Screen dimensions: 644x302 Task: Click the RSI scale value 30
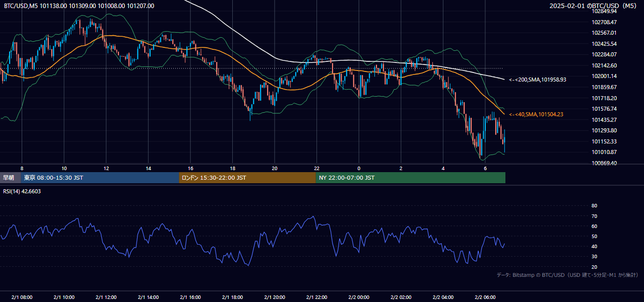click(x=594, y=257)
